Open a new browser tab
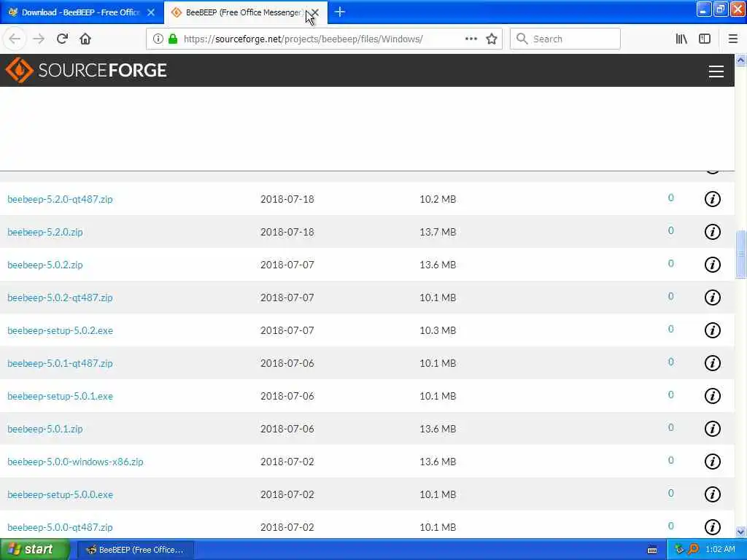Viewport: 747px width, 560px height. pos(340,12)
